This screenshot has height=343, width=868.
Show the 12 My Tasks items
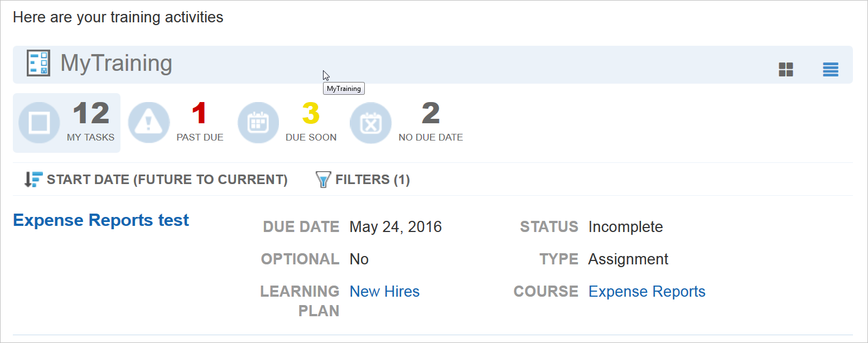click(91, 114)
